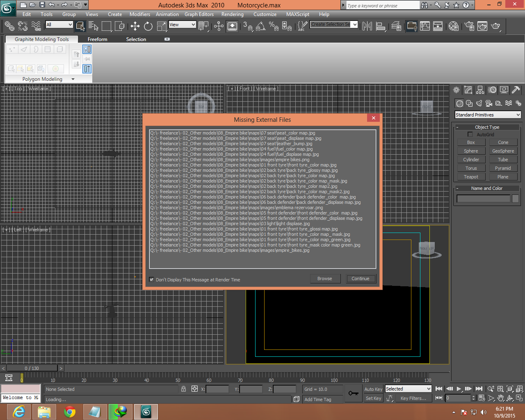Toggle Auto Key mode
Screen dimensions: 525x420
373,389
